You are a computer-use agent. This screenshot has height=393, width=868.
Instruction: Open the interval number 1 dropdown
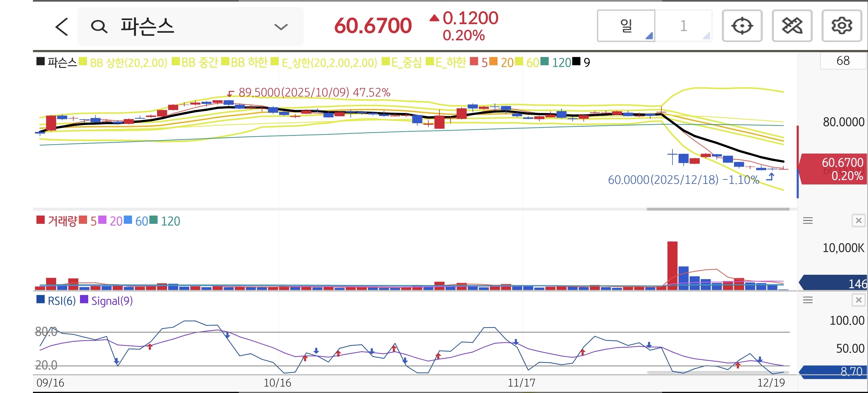click(684, 26)
